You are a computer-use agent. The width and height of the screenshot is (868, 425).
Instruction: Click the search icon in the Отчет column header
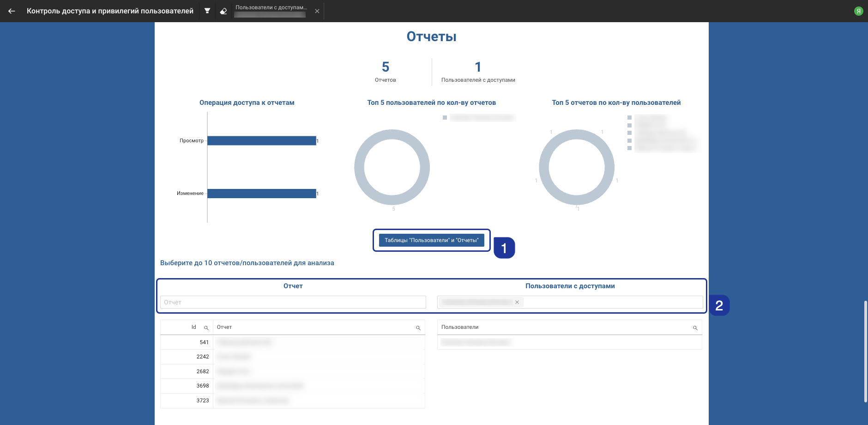(x=418, y=328)
